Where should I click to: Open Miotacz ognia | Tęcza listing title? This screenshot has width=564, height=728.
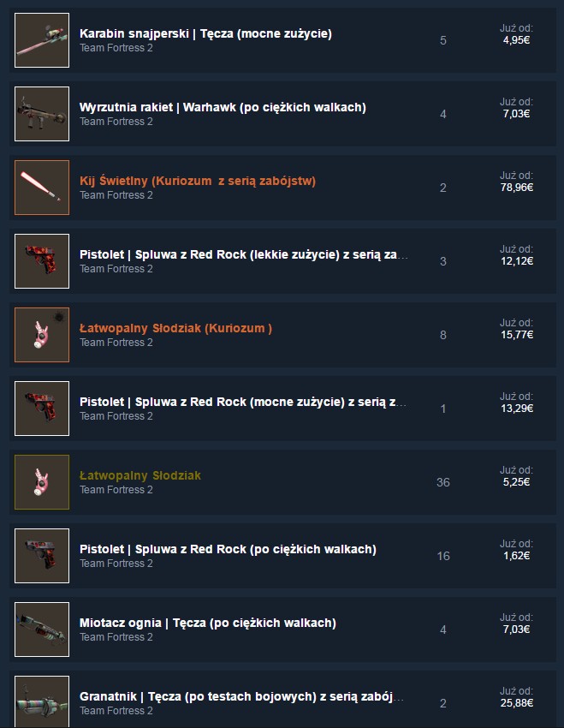point(208,623)
